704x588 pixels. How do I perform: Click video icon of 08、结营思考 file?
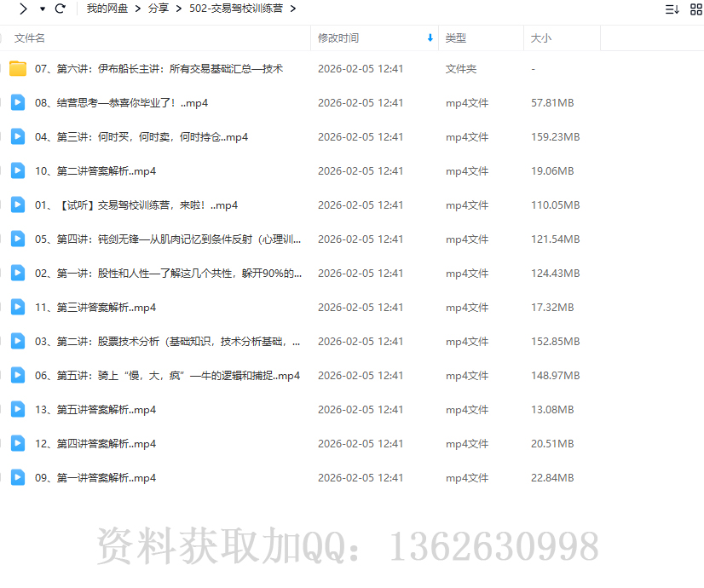point(18,103)
